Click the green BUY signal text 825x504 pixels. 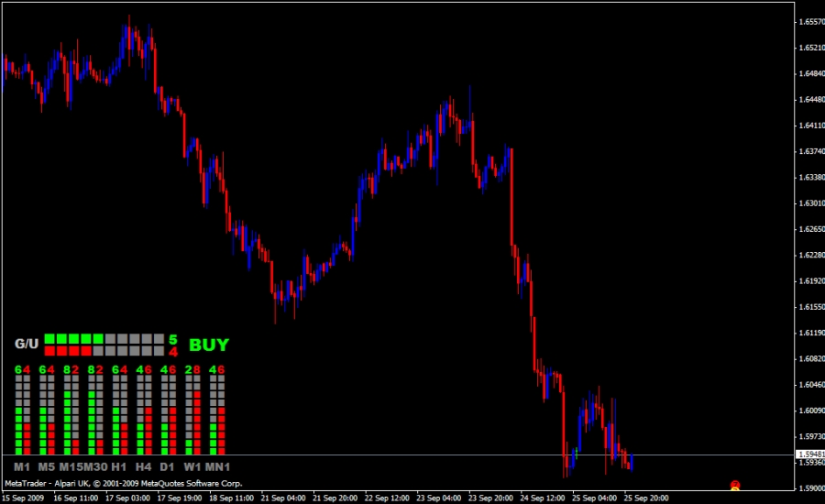(209, 345)
